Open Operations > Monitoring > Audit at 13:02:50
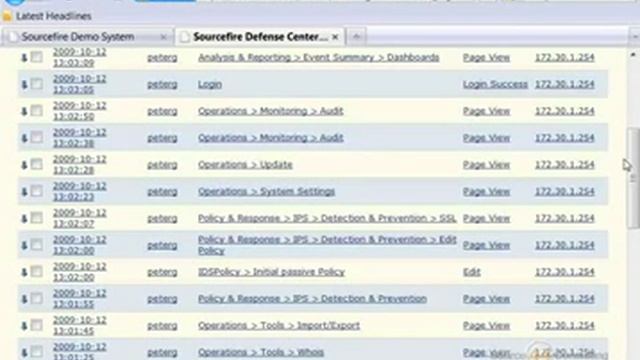 pos(271,111)
